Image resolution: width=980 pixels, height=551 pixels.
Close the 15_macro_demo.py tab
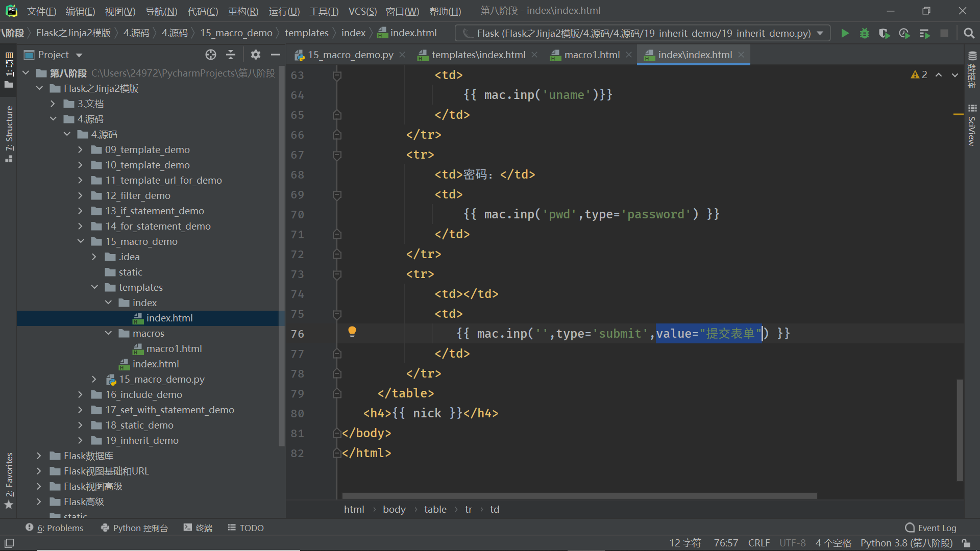[x=402, y=55]
